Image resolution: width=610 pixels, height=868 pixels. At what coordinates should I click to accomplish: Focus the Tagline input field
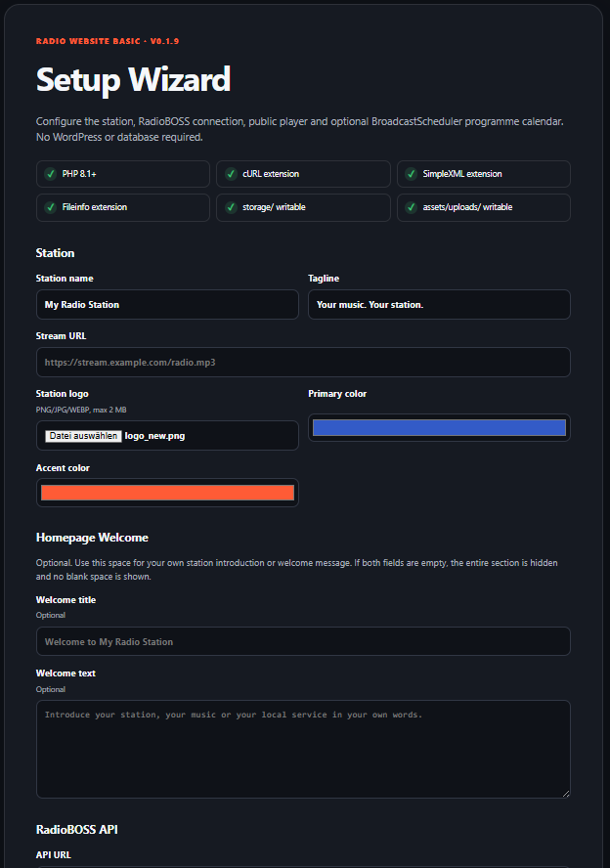click(439, 304)
